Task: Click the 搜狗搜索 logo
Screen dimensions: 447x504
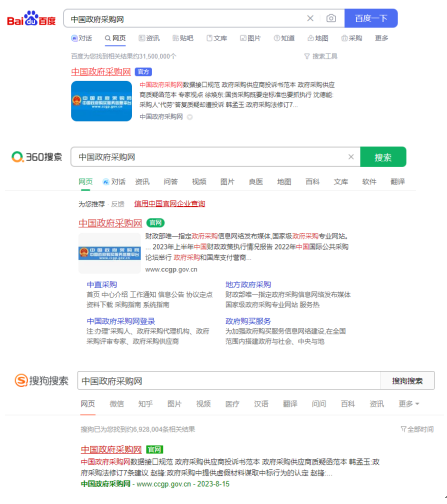Action: (x=41, y=380)
